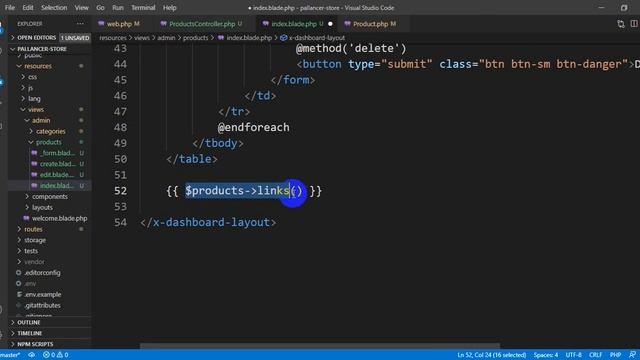Expand the components folder
This screenshot has width=640, height=360.
coord(50,197)
